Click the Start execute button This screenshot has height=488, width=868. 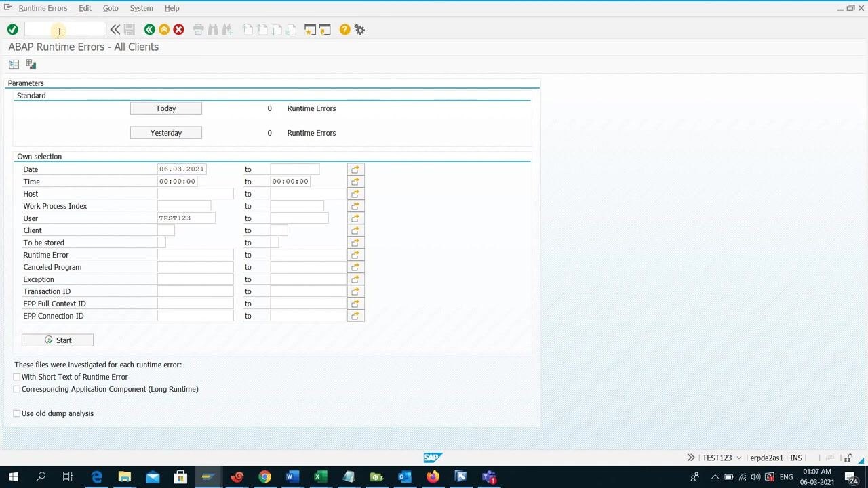[58, 340]
